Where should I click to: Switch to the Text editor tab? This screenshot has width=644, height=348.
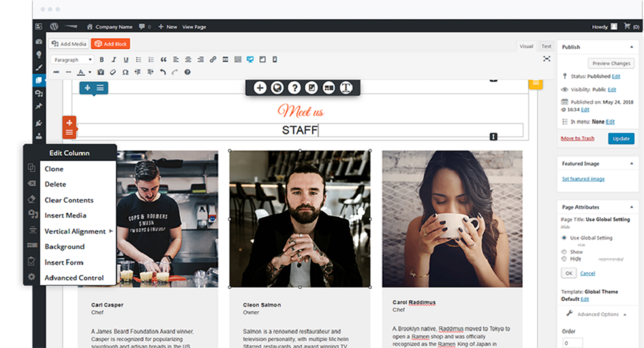point(547,46)
